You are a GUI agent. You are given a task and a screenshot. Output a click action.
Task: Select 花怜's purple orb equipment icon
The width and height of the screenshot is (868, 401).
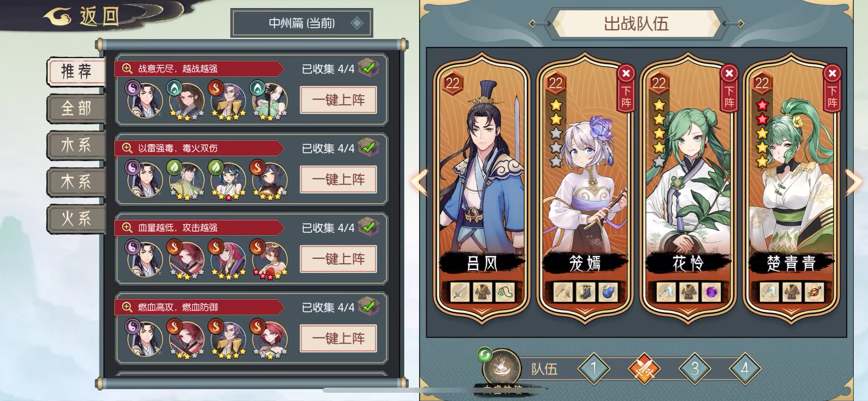[710, 292]
